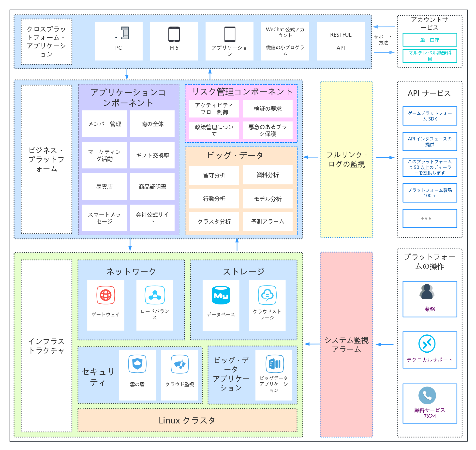Select the load balancer node icon

click(155, 295)
